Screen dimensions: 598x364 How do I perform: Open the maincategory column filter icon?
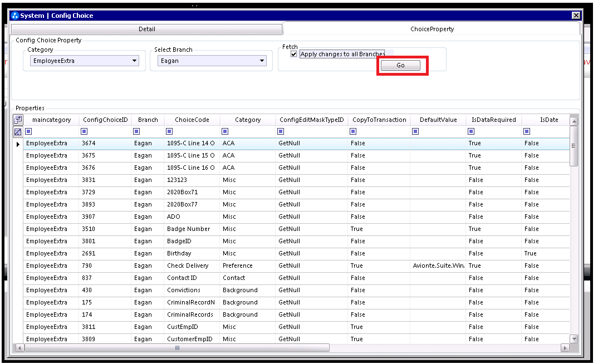point(28,131)
